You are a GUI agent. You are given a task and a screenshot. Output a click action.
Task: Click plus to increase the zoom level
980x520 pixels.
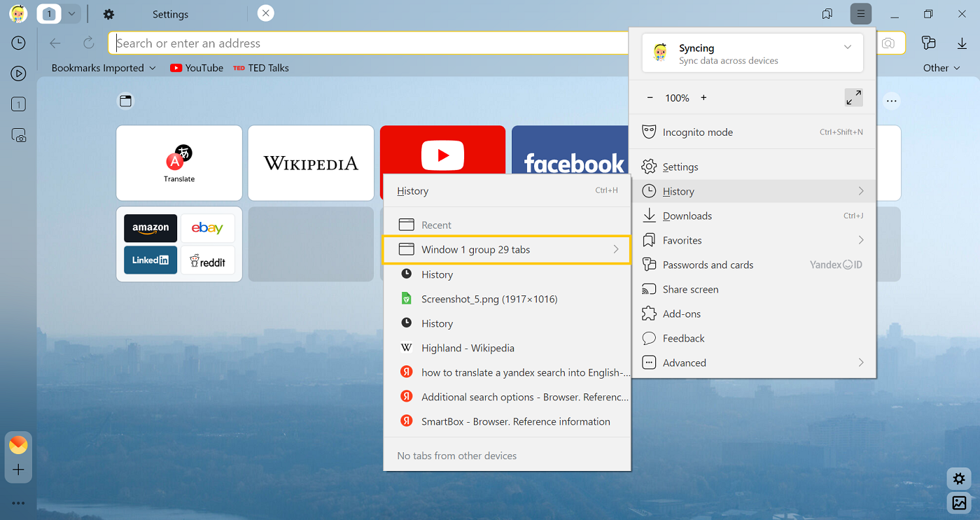point(703,97)
